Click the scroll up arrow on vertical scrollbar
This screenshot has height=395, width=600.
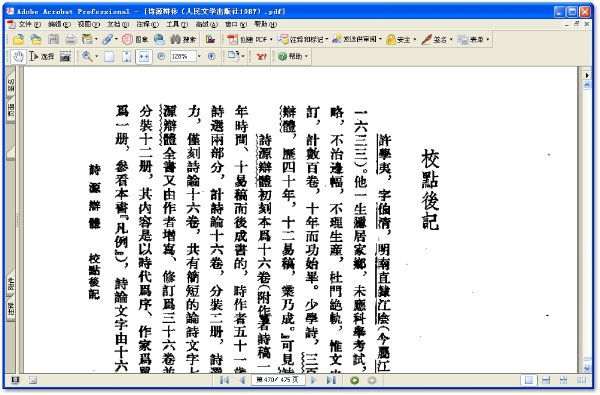click(587, 86)
